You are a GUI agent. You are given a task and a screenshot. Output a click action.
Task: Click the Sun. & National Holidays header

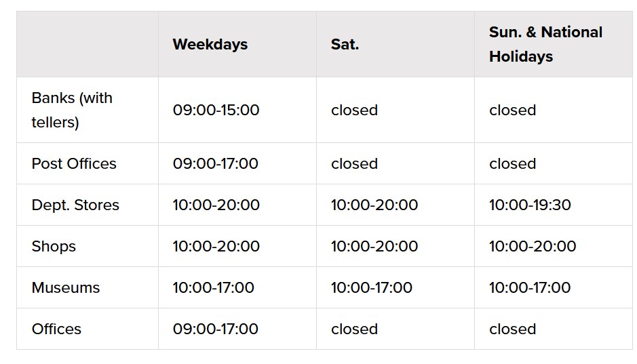pyautogui.click(x=545, y=44)
